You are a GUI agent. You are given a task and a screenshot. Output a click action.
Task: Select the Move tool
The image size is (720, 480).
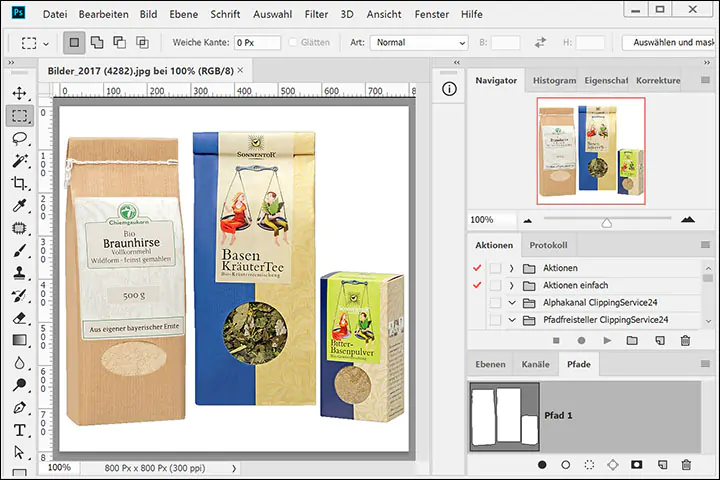pos(19,93)
